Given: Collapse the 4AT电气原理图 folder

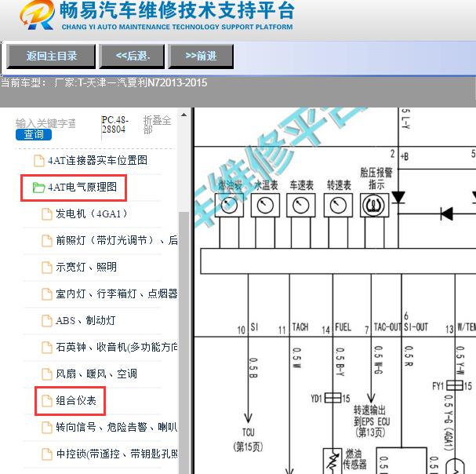Looking at the screenshot, I should click(82, 187).
